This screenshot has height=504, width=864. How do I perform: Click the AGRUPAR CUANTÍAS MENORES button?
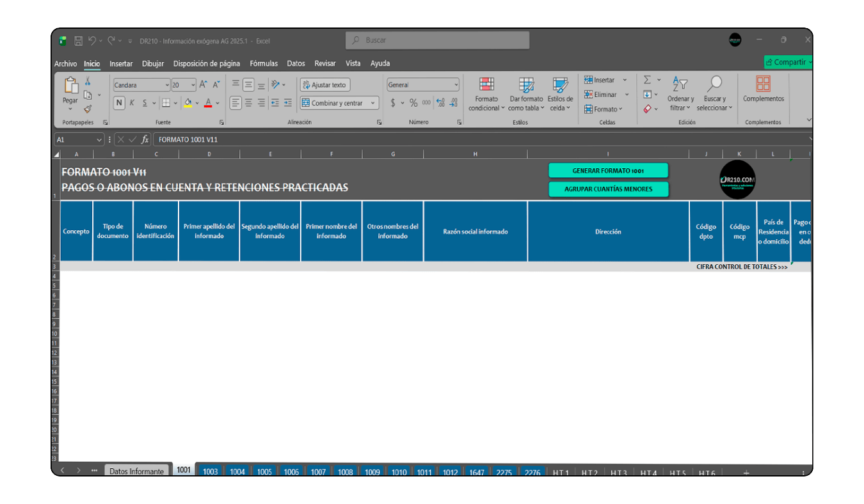pyautogui.click(x=608, y=189)
